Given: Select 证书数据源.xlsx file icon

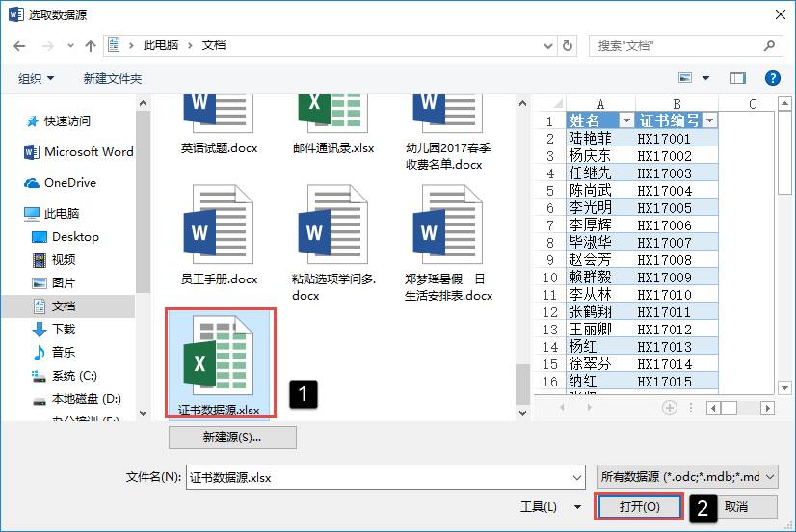Looking at the screenshot, I should coord(219,356).
